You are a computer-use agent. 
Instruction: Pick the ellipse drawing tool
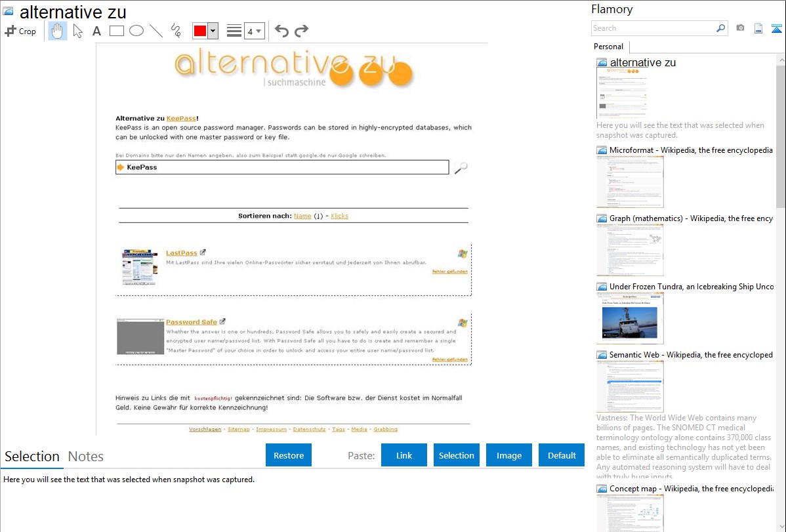pyautogui.click(x=136, y=31)
